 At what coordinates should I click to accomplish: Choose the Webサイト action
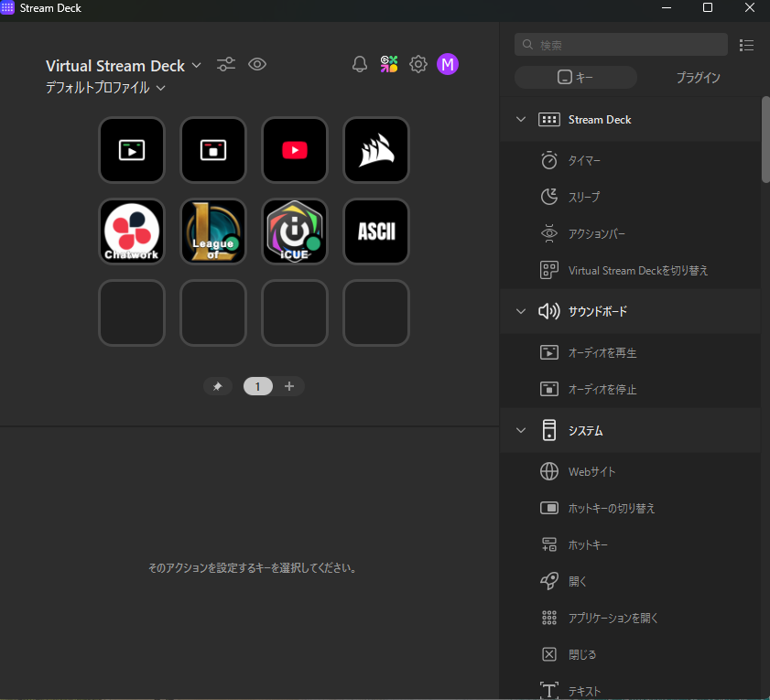click(630, 471)
